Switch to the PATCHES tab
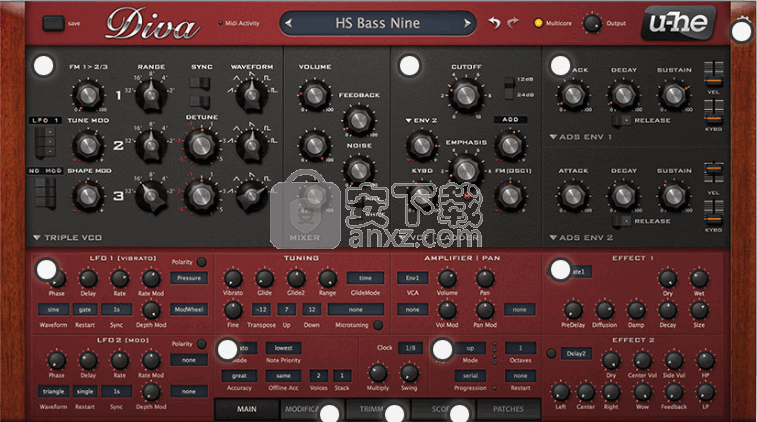This screenshot has width=757, height=422. [508, 409]
